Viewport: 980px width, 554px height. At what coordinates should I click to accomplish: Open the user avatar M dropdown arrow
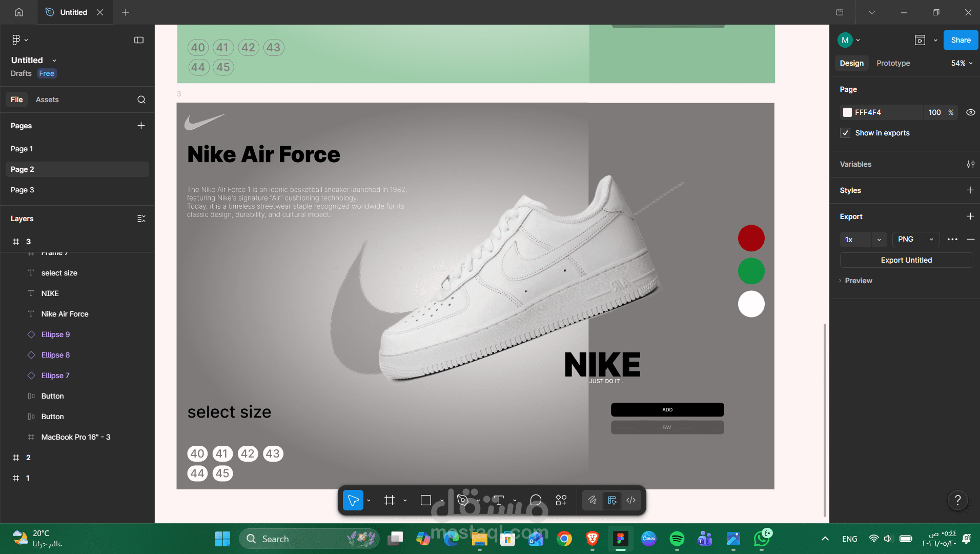858,40
